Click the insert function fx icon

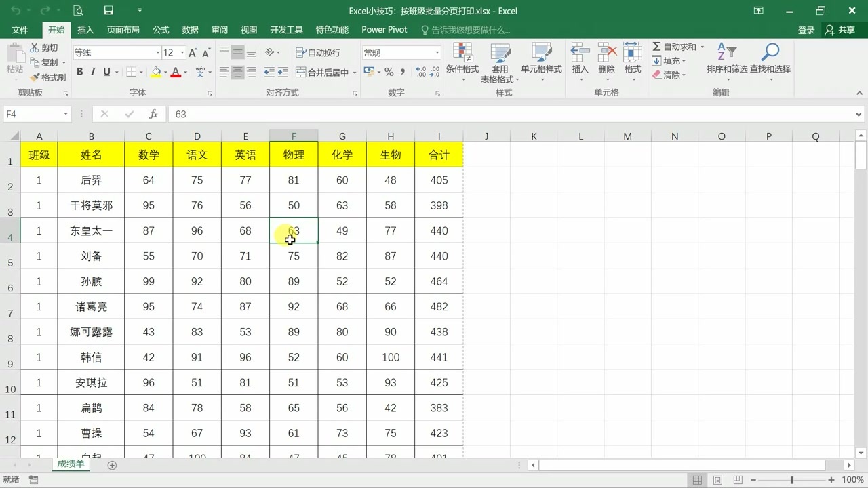point(153,115)
